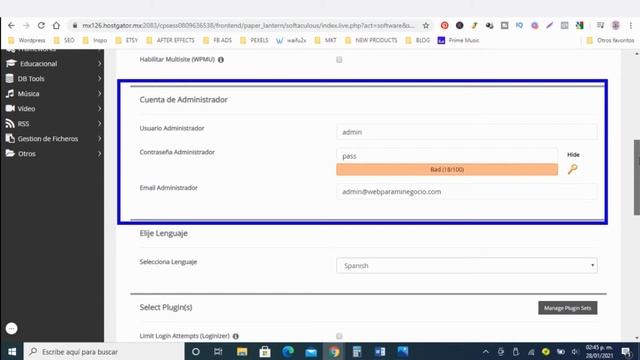Open the Wordpress bookmarks folder
This screenshot has width=640, height=360.
[x=27, y=40]
